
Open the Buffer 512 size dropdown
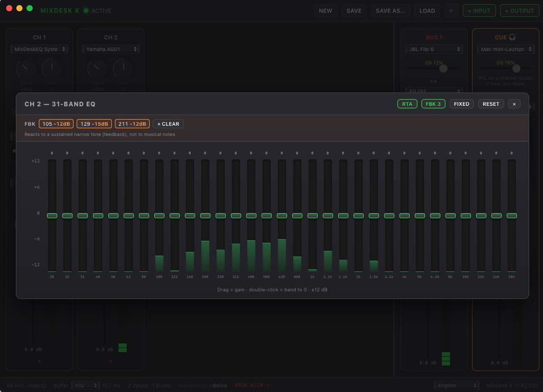click(x=85, y=385)
